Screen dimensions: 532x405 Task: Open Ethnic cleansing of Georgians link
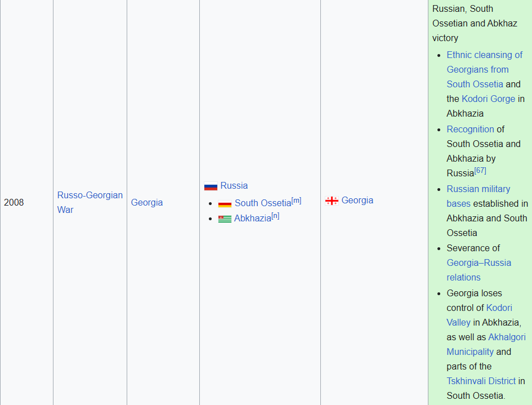[484, 55]
